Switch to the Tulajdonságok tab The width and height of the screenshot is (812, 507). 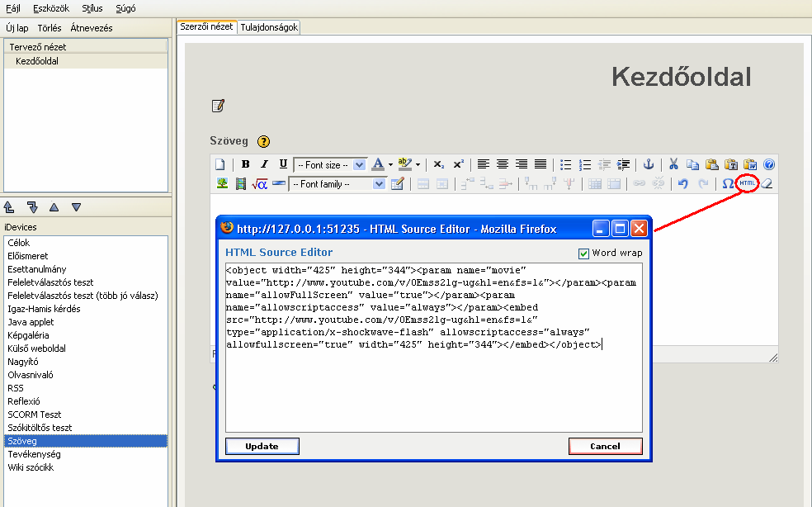tap(269, 27)
